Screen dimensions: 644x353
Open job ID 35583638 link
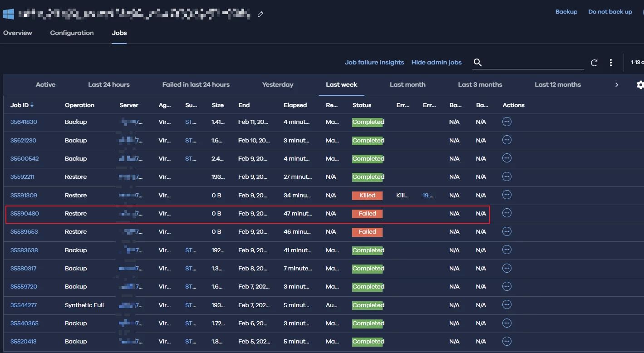24,250
